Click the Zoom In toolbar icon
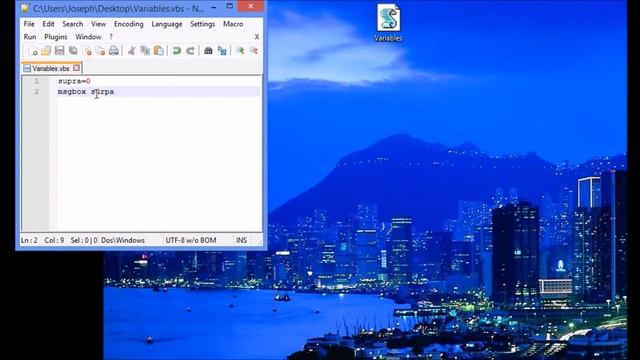The height and width of the screenshot is (360, 640). point(240,51)
